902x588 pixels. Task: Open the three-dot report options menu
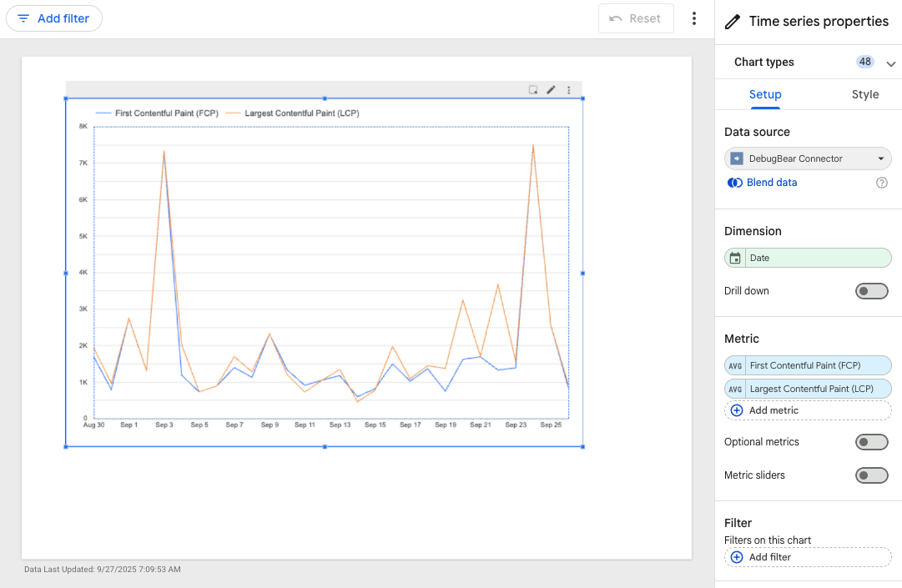693,18
